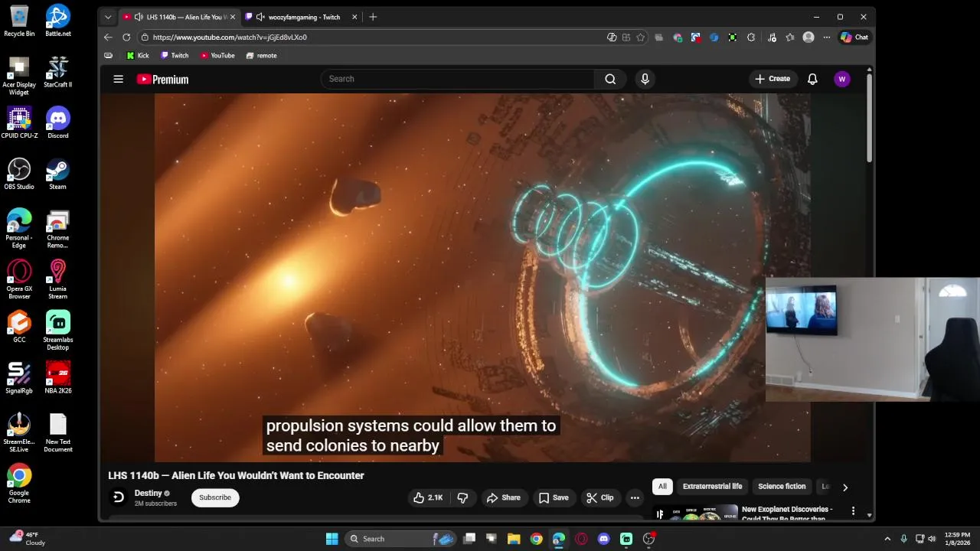Open the Battle.net desktop shortcut
Image resolution: width=980 pixels, height=551 pixels.
tap(58, 21)
